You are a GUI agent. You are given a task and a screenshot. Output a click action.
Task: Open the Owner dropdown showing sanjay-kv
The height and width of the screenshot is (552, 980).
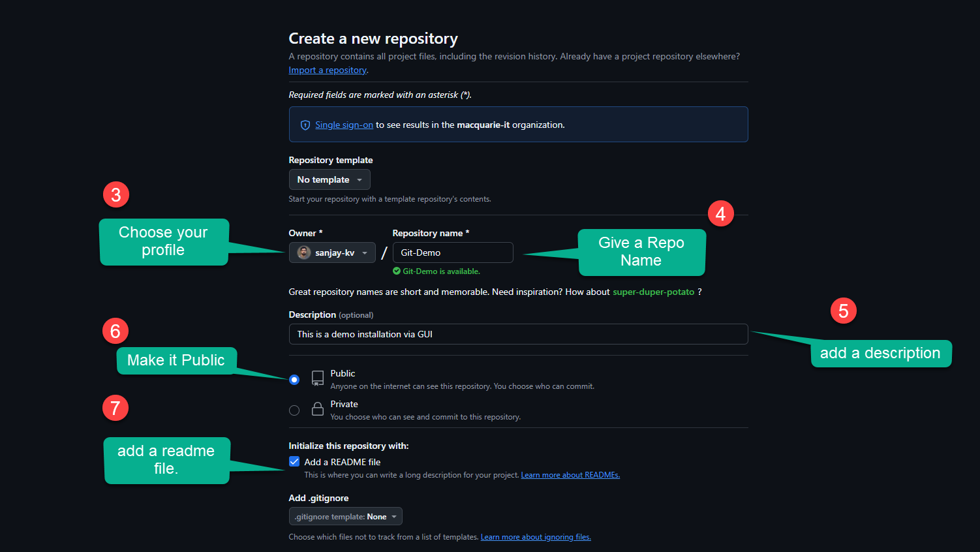tap(332, 253)
